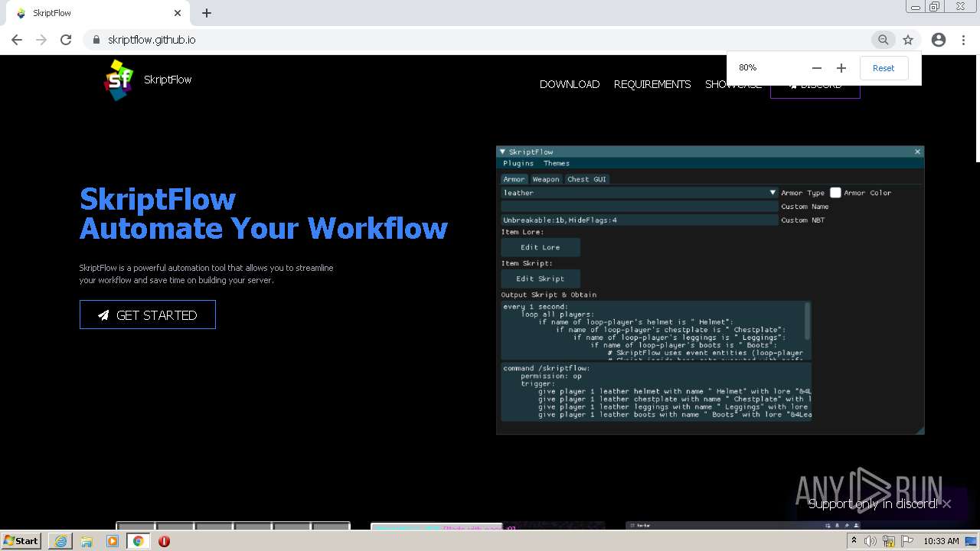
Task: Open the volume tray icon
Action: [871, 541]
